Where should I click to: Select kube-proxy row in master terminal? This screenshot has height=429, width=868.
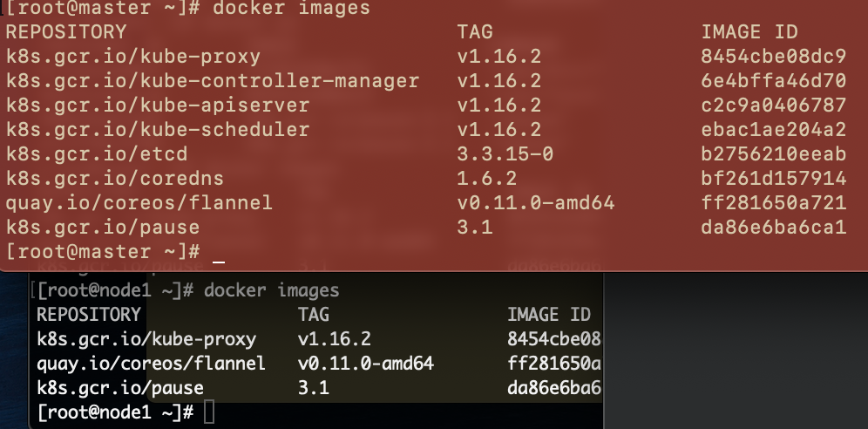click(425, 57)
